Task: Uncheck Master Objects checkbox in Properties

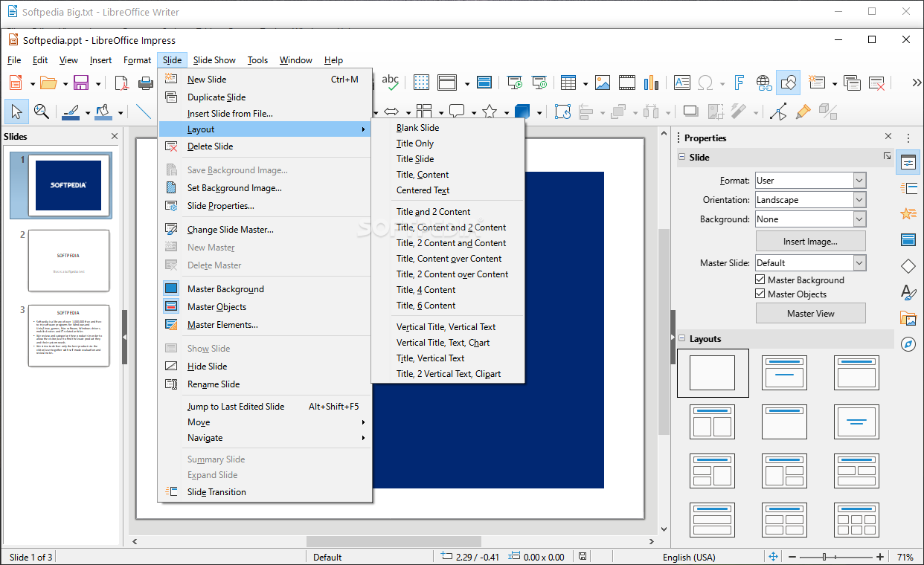Action: click(760, 294)
